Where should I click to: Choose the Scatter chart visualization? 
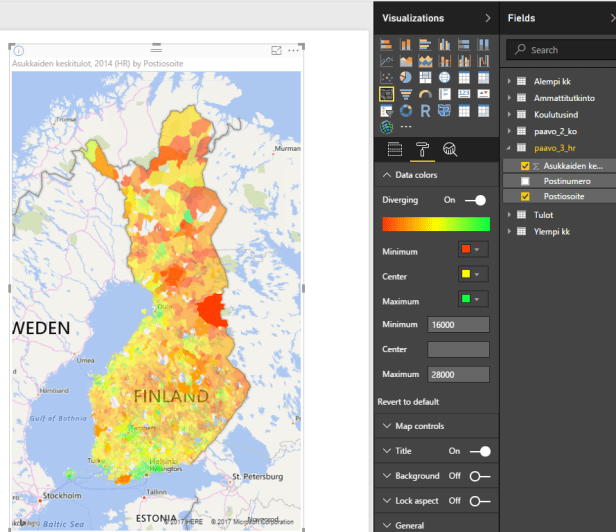click(x=387, y=77)
